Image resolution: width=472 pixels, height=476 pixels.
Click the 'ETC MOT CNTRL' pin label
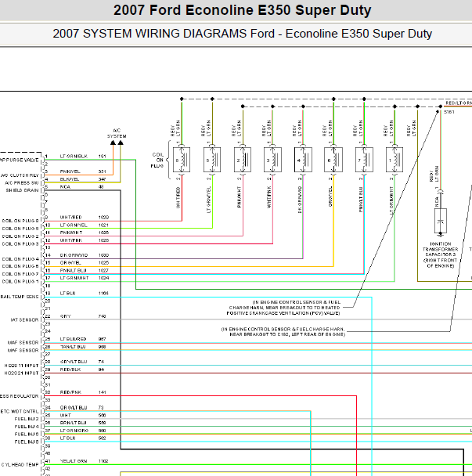coord(20,412)
